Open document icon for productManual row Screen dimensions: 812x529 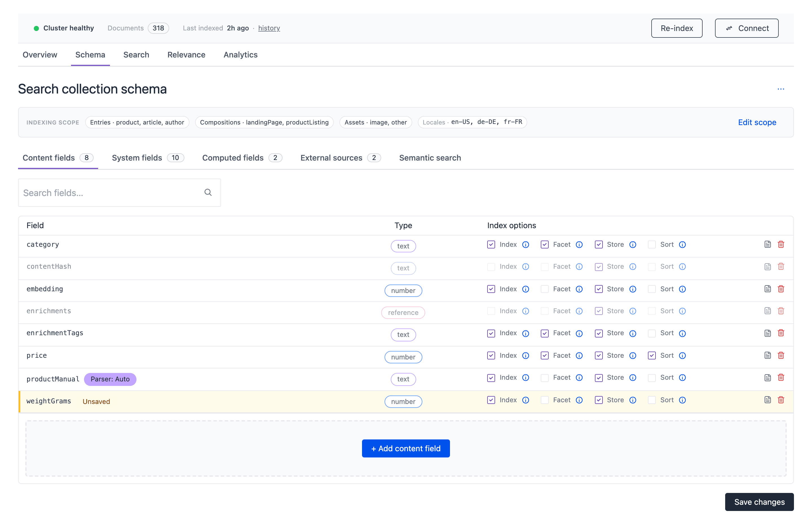[768, 378]
